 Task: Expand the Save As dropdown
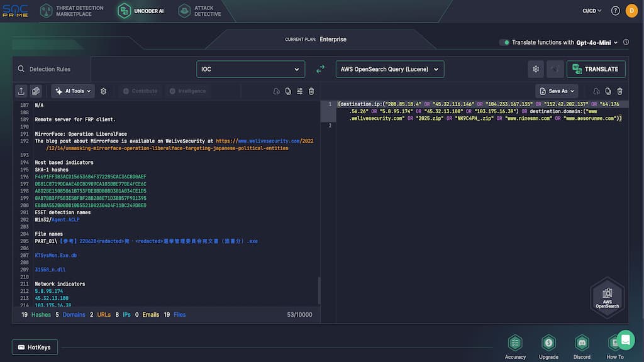coord(557,91)
